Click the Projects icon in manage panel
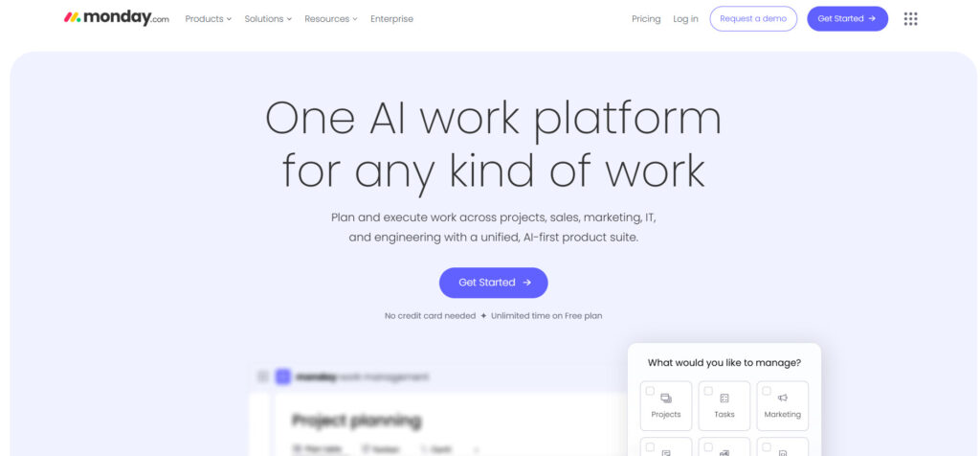980x456 pixels. (x=666, y=398)
